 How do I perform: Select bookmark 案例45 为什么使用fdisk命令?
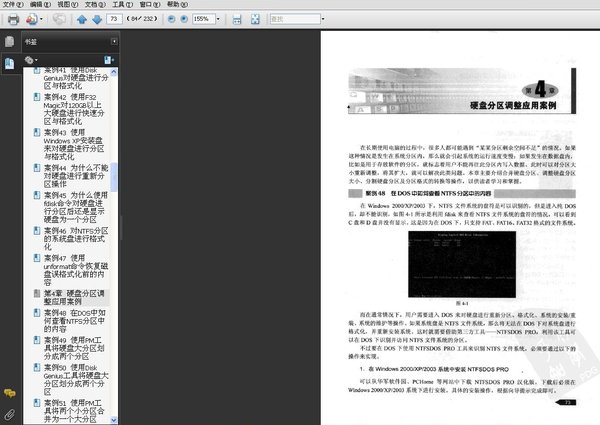(76, 207)
